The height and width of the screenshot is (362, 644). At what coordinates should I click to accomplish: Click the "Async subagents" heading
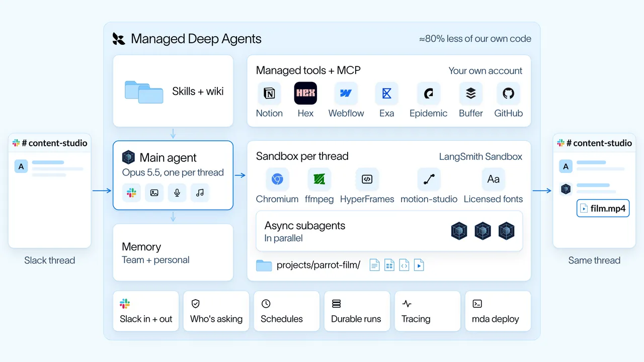[305, 226]
